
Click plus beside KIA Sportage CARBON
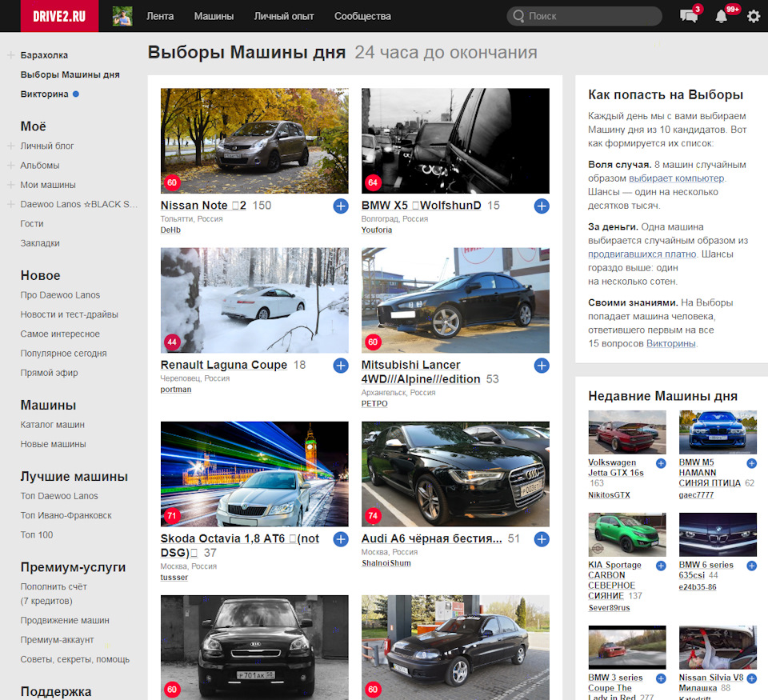click(661, 566)
